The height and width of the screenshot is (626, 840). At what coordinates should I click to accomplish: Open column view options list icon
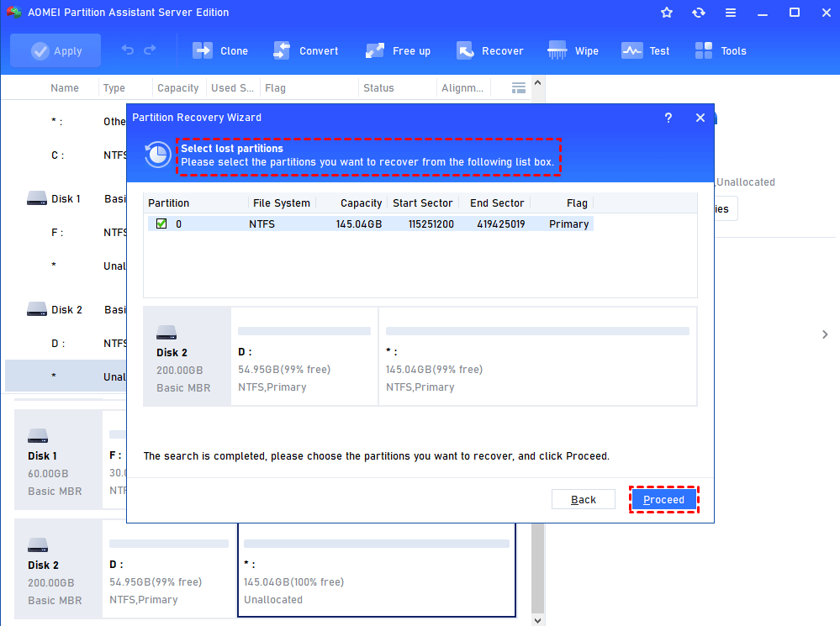[518, 88]
